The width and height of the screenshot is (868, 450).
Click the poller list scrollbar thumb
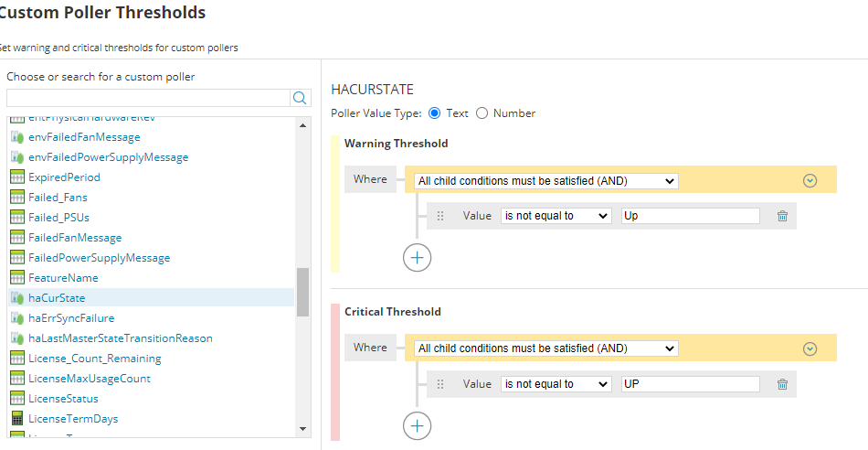pos(302,291)
